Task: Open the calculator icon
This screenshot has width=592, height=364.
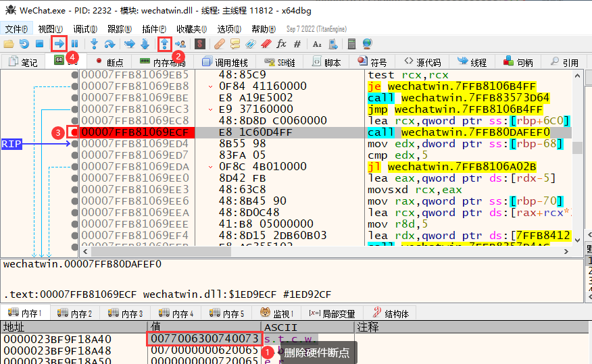Action: pyautogui.click(x=351, y=44)
